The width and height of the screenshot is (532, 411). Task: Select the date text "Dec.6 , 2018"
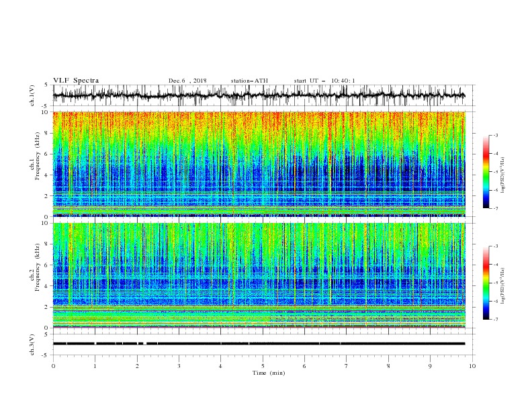187,81
